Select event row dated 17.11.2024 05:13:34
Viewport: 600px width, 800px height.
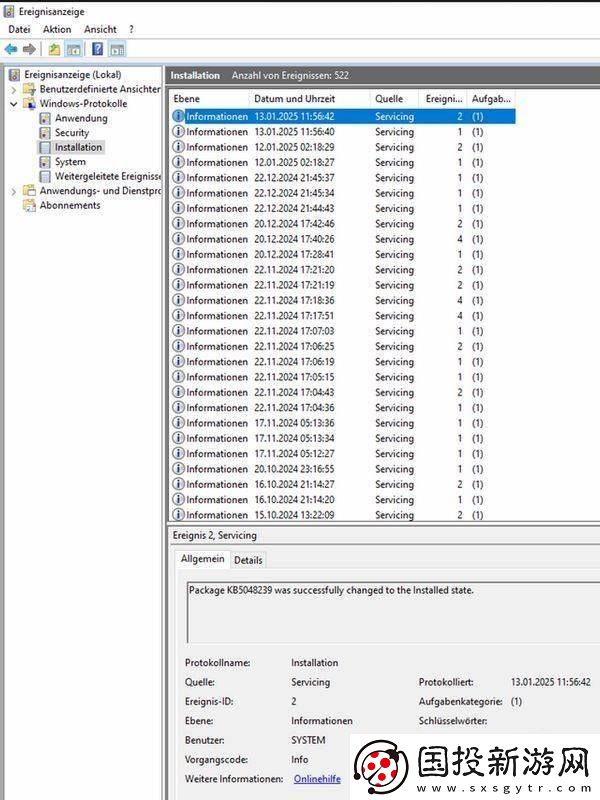(x=343, y=438)
